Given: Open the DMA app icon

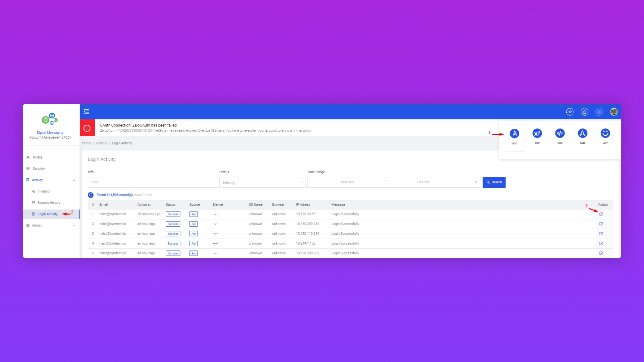Looking at the screenshot, I should [583, 134].
